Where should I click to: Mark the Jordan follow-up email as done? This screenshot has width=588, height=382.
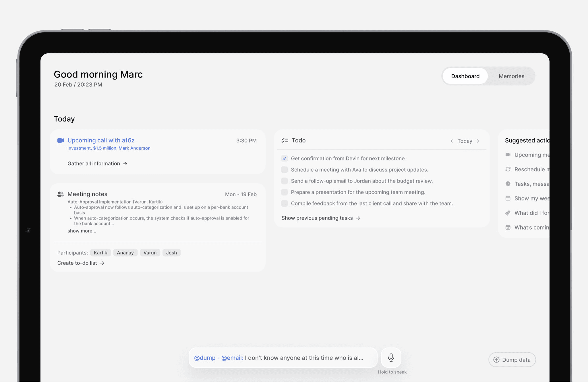pos(284,181)
